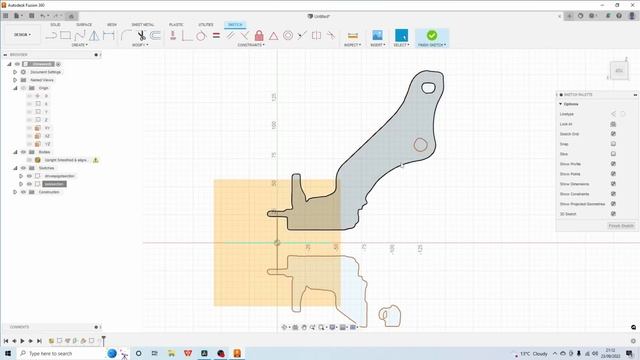Open the Inspect dropdown menu
Viewport: 640px width, 360px height.
[x=353, y=45]
